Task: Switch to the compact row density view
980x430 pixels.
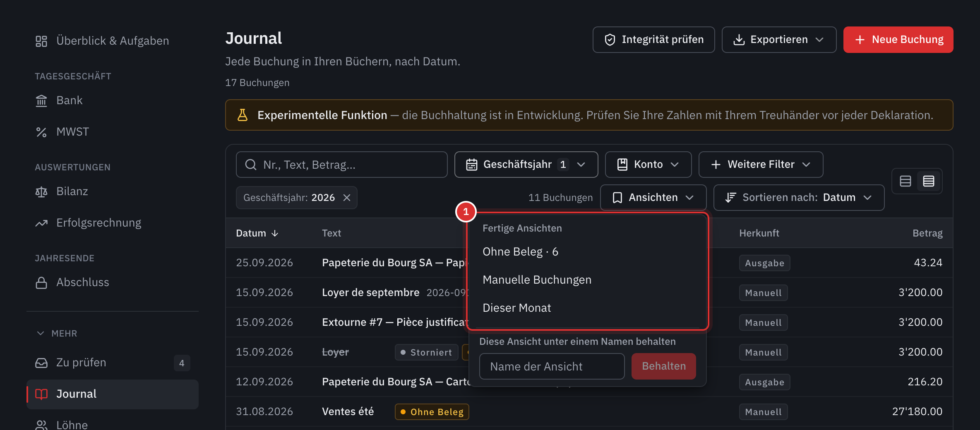Action: point(929,181)
